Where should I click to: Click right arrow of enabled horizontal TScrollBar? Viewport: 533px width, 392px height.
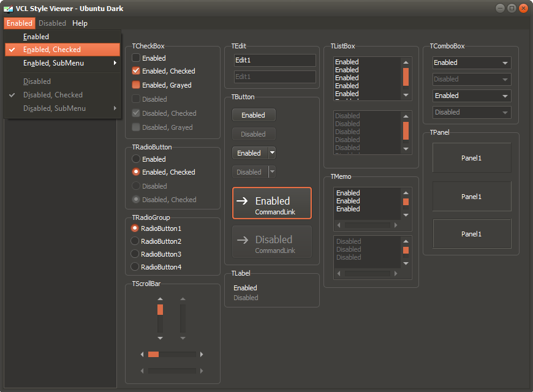coord(202,354)
